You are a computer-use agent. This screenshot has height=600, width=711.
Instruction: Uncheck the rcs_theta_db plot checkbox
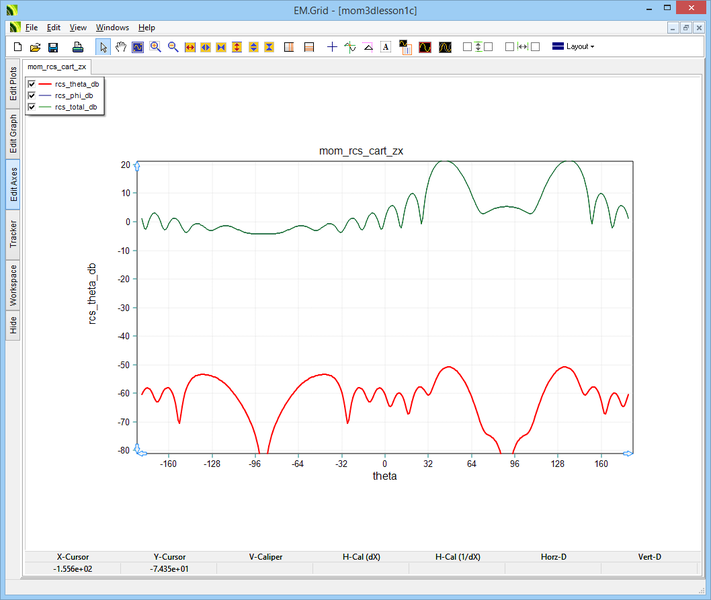click(32, 84)
